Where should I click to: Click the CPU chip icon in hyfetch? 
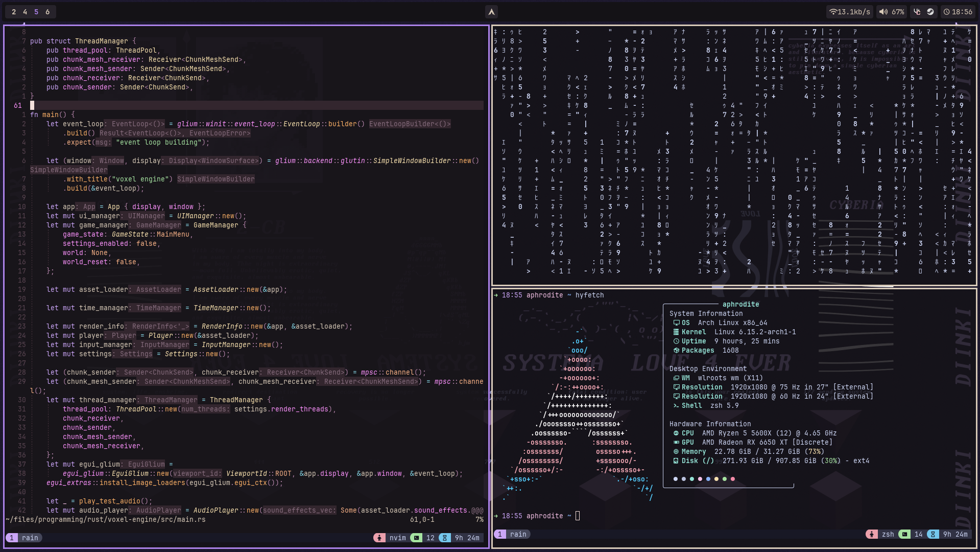pos(676,433)
